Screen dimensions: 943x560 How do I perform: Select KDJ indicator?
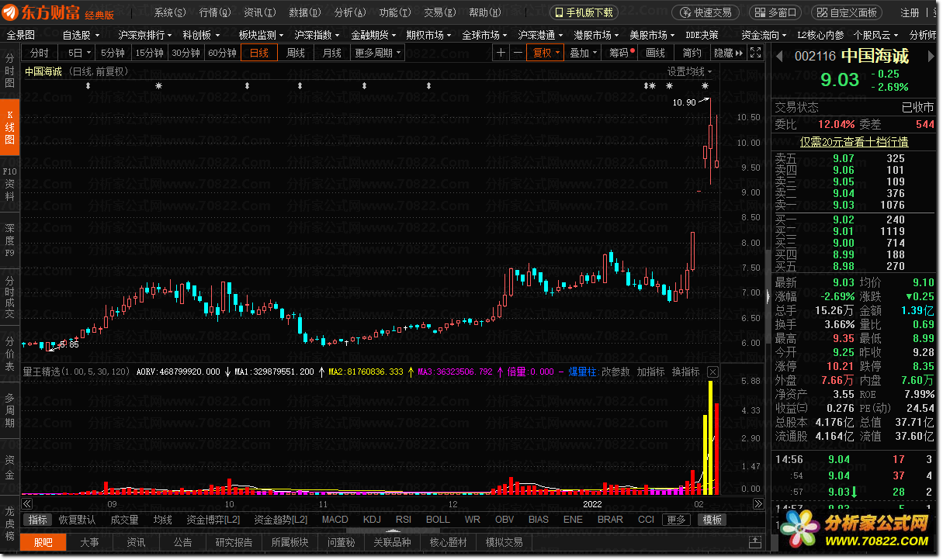(x=372, y=520)
